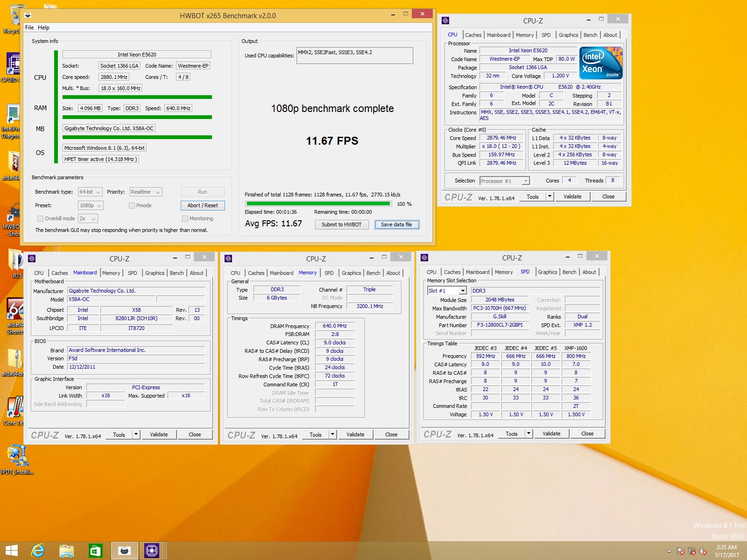Open the Core Temp desktop icon
The height and width of the screenshot is (560, 747).
click(14, 411)
